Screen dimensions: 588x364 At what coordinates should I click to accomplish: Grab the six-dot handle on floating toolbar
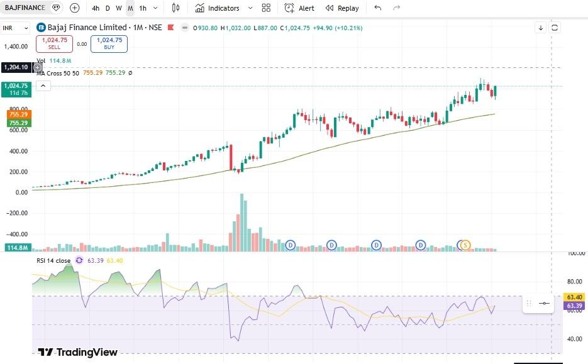(x=529, y=303)
